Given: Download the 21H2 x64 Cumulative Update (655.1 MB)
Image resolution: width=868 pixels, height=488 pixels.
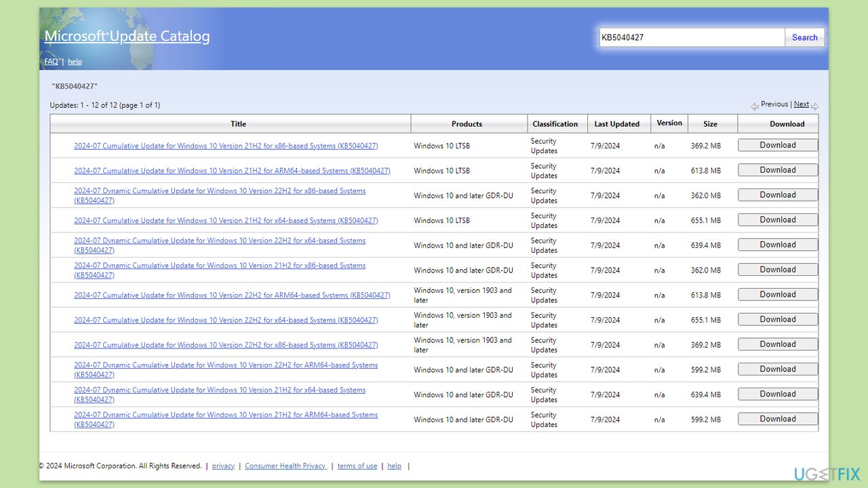Looking at the screenshot, I should 778,220.
